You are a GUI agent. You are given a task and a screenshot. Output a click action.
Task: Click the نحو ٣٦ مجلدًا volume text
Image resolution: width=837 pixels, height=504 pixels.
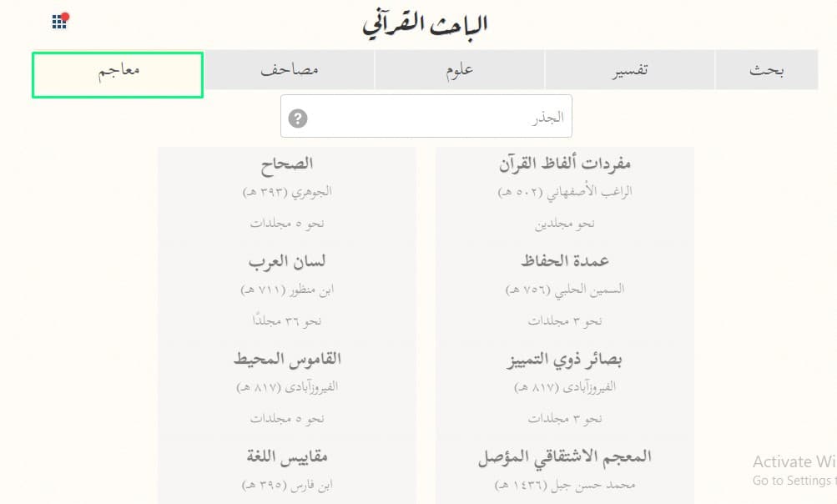coord(287,320)
